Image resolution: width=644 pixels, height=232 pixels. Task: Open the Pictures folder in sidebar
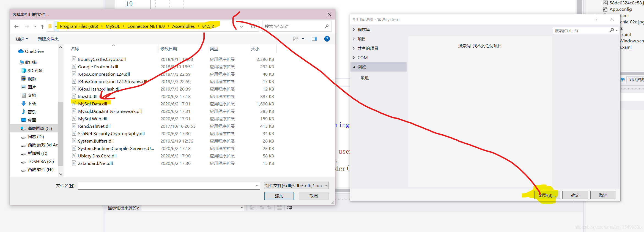pyautogui.click(x=29, y=87)
